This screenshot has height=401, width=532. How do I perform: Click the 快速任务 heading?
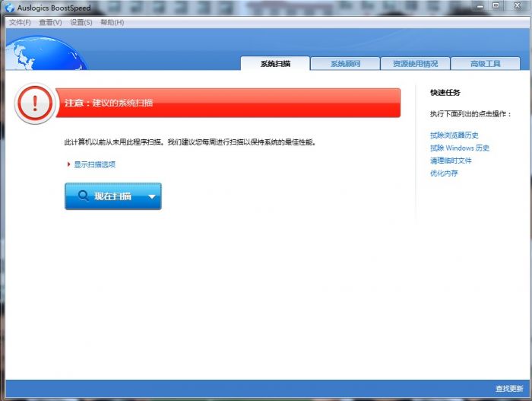coord(445,92)
